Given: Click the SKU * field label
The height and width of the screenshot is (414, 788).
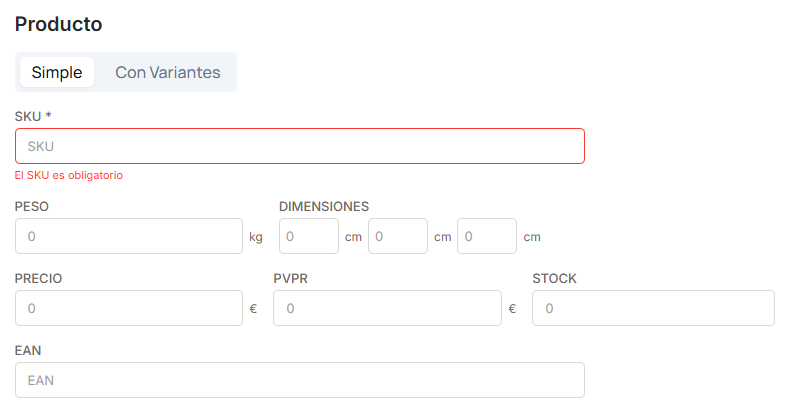Looking at the screenshot, I should (33, 117).
